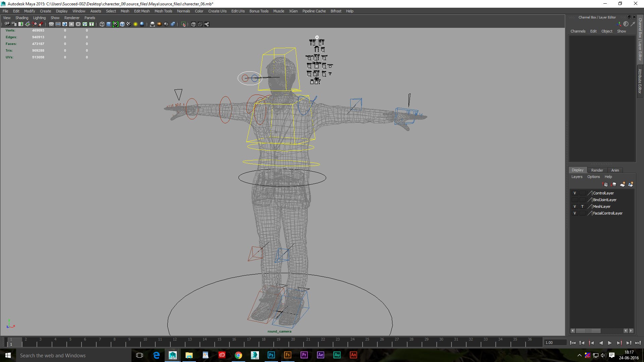Toggle Wireframe on Shaded icon
The height and width of the screenshot is (362, 644).
click(x=122, y=24)
